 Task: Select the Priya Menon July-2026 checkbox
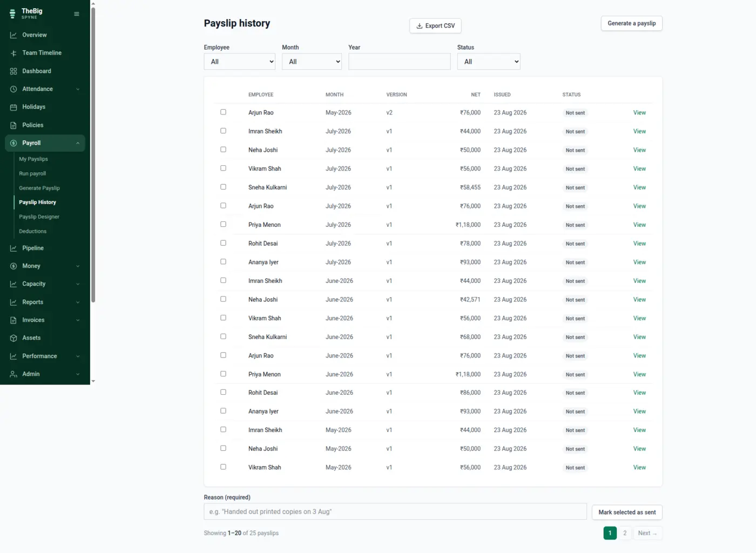(223, 225)
